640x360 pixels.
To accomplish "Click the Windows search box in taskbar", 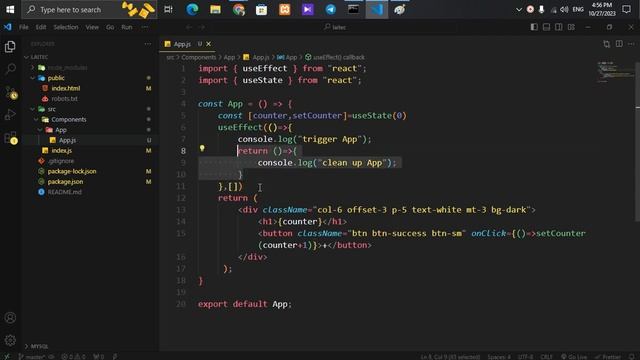I will pyautogui.click(x=89, y=9).
